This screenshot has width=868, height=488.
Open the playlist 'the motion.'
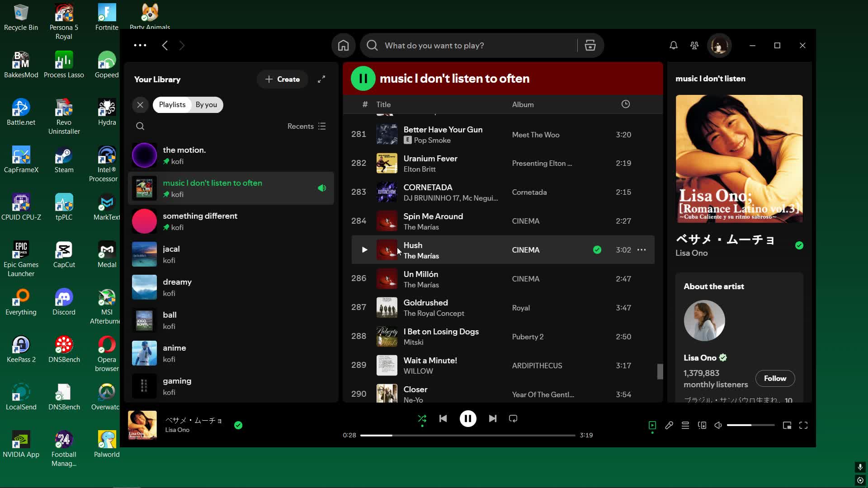(231, 155)
